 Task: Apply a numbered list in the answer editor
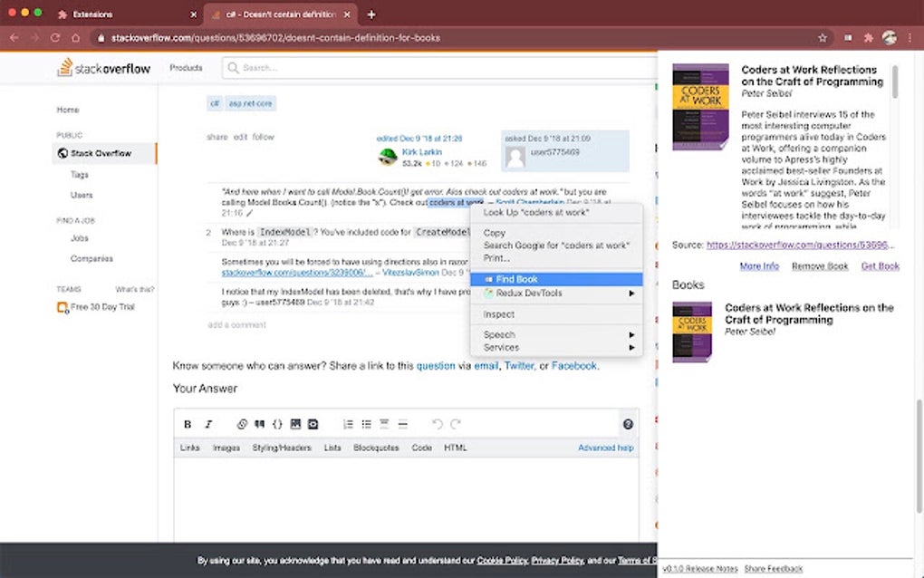[348, 424]
